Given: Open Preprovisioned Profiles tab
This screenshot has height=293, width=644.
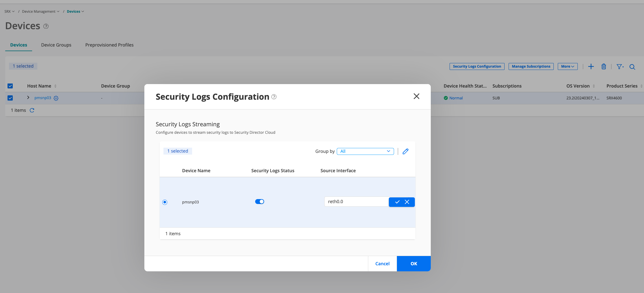Looking at the screenshot, I should 109,45.
